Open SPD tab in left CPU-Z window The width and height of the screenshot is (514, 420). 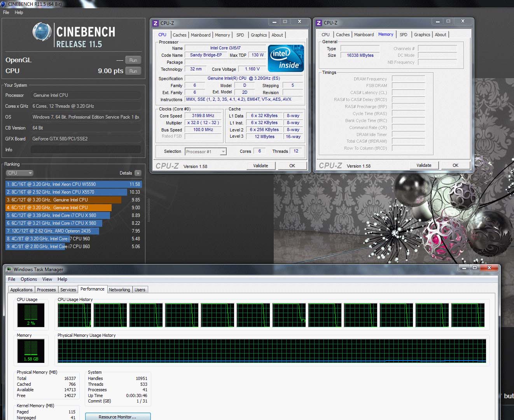240,35
